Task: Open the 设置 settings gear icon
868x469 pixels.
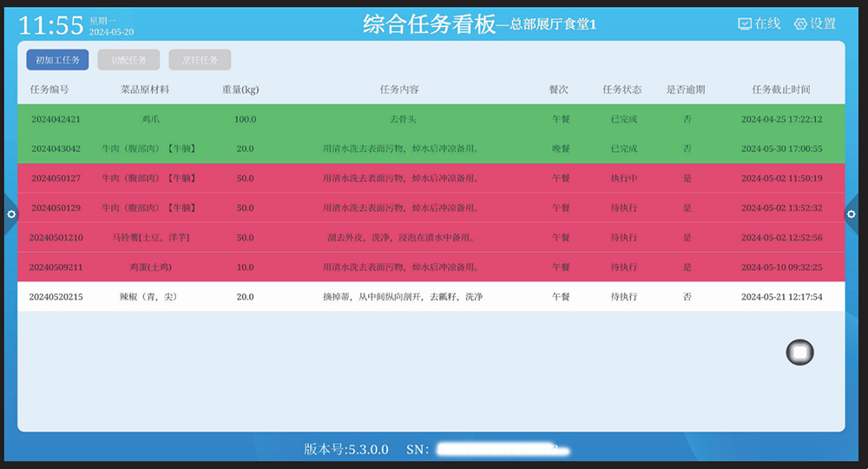Action: [800, 23]
